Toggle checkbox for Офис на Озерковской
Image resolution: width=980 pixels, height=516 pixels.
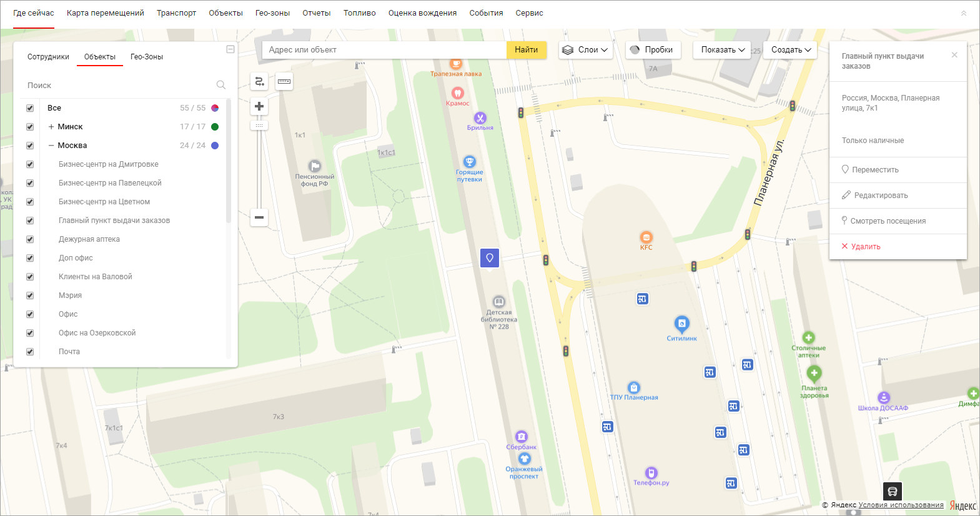30,333
